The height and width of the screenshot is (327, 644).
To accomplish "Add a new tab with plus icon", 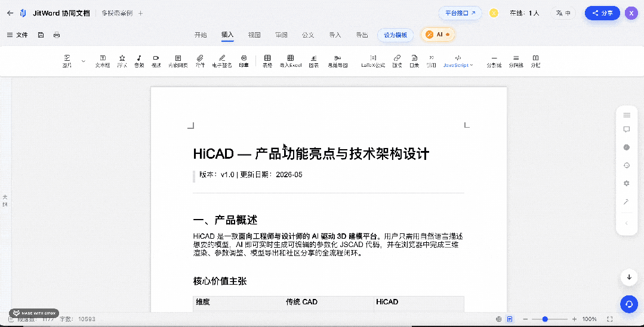I will 140,13.
